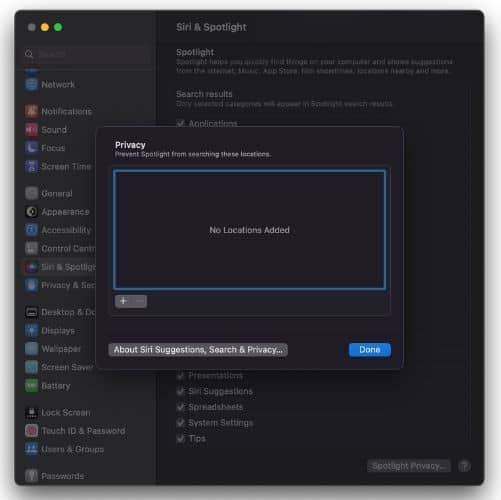Open Spotlight Privacy button
The height and width of the screenshot is (500, 501).
pos(409,466)
